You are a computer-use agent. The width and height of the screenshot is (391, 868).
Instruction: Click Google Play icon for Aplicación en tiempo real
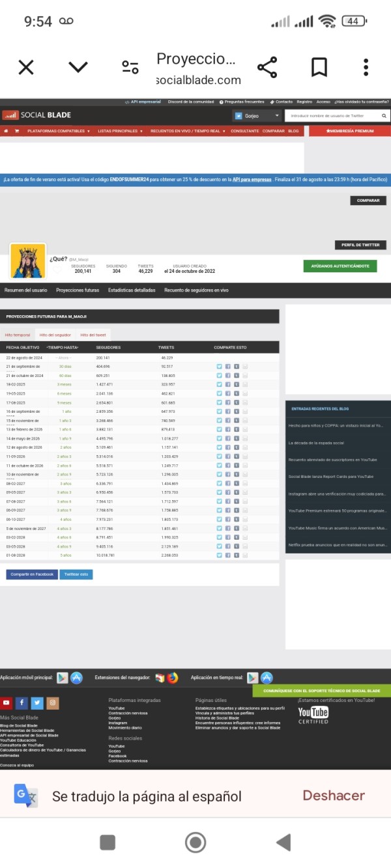tap(253, 678)
